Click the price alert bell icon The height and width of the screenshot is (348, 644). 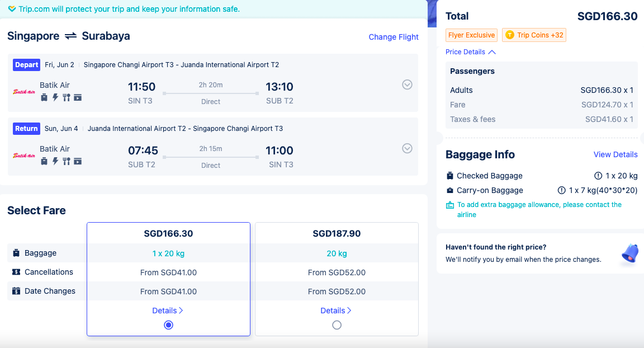(x=629, y=253)
